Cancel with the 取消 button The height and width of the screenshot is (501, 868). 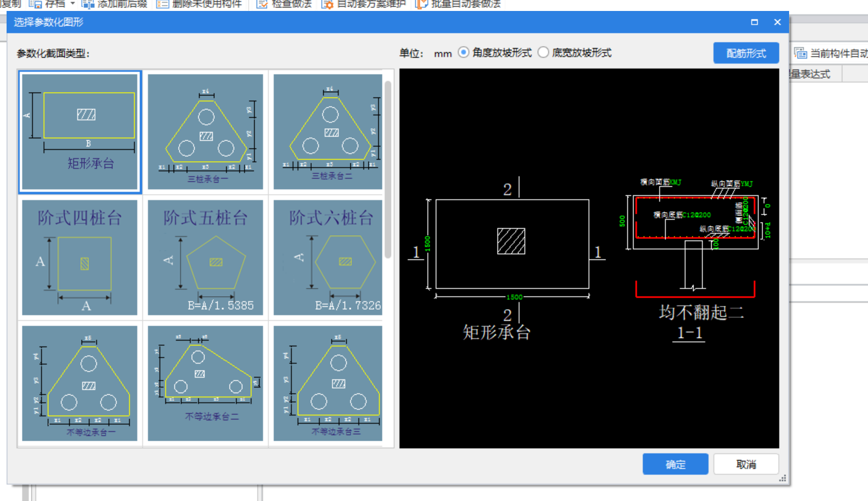[x=746, y=464]
